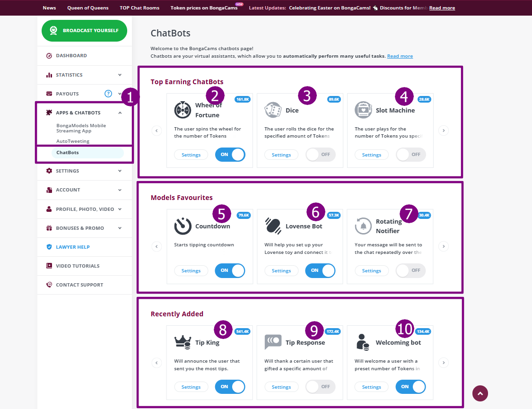Turn off the Wheel of Fortune toggle
Screen dimensions: 532x409
click(230, 155)
